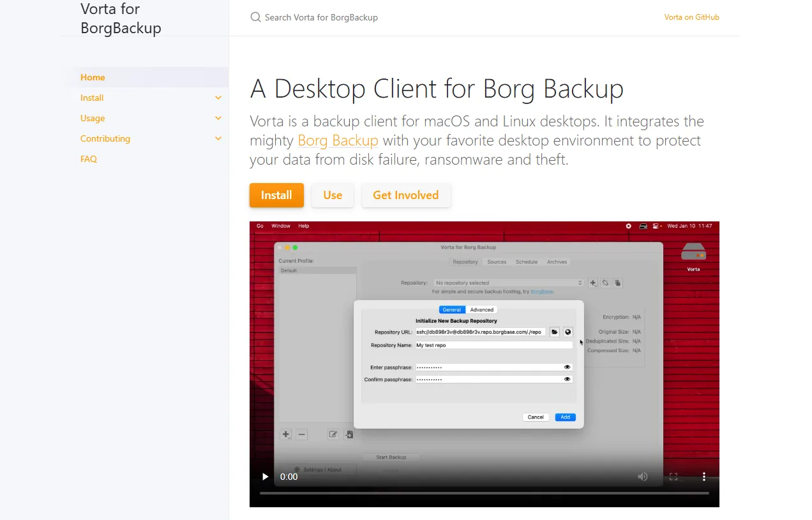Click the Cancel button in the dialog

[x=536, y=417]
